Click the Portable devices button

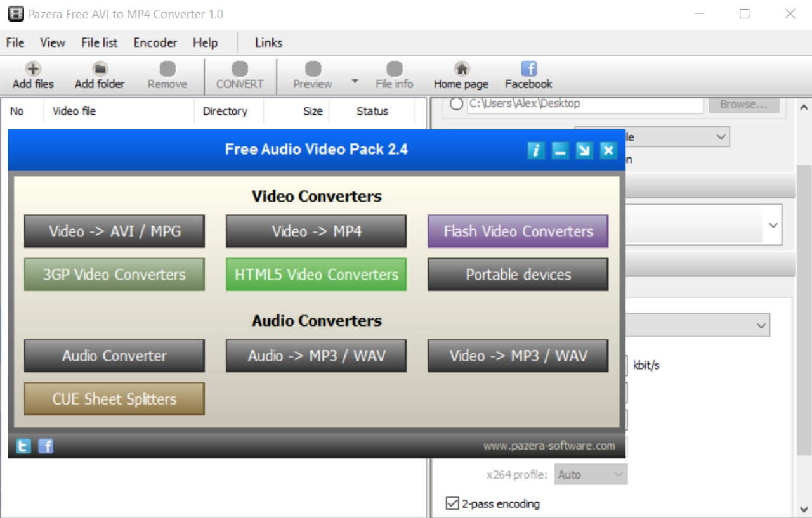518,275
